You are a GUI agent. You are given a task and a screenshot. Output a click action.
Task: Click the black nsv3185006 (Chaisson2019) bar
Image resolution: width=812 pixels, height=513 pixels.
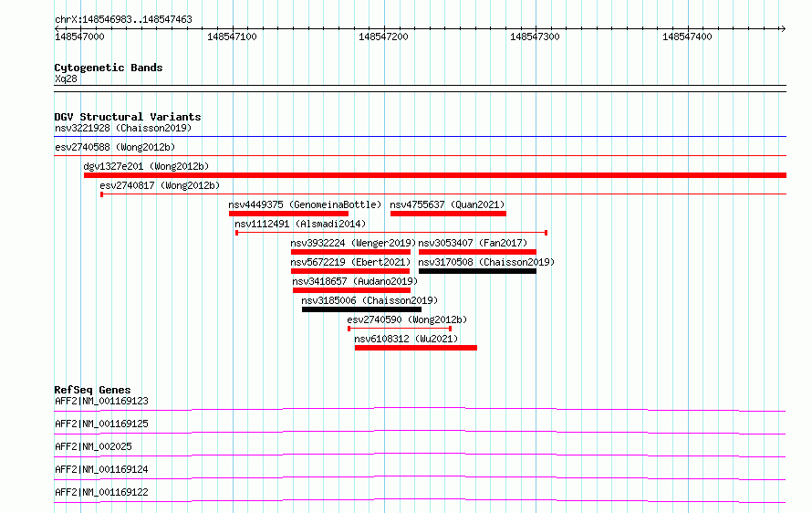(361, 309)
